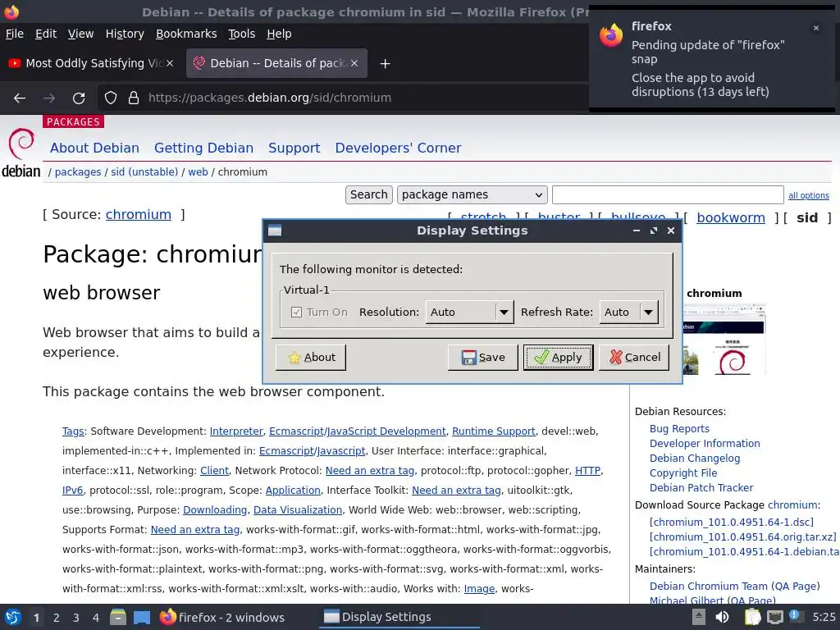Open the Getting Debian link

pyautogui.click(x=203, y=148)
